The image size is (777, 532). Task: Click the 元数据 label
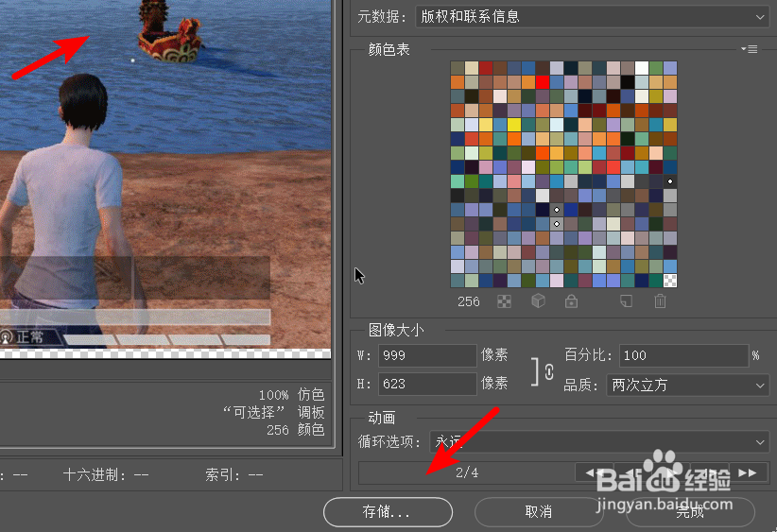pyautogui.click(x=382, y=17)
